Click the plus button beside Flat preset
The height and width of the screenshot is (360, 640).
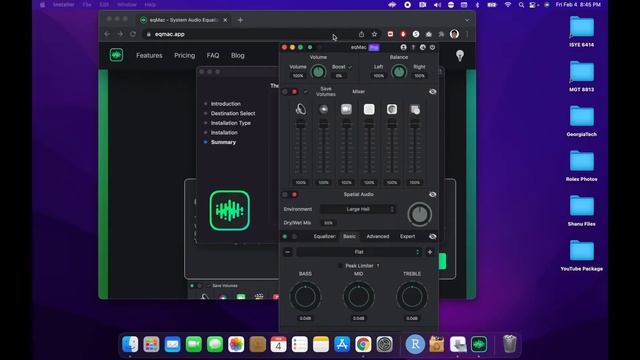coord(430,252)
